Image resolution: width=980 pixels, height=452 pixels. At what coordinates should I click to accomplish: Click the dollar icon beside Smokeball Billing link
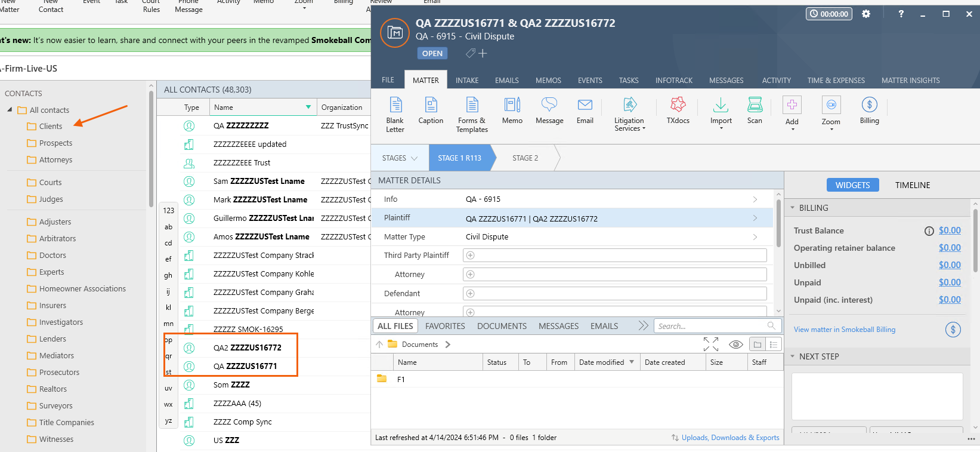(953, 330)
